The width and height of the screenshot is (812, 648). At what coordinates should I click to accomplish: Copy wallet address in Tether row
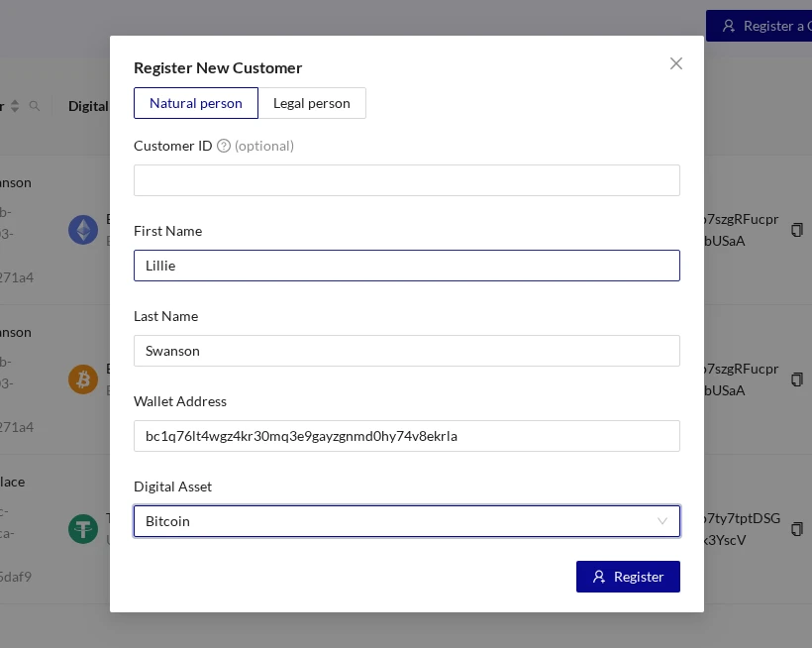coord(797,529)
